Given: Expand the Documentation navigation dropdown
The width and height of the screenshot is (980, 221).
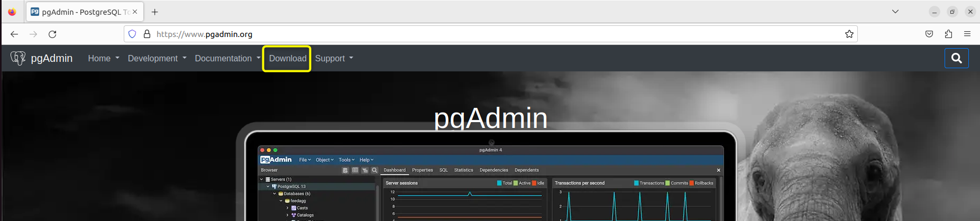Looking at the screenshot, I should pos(227,58).
